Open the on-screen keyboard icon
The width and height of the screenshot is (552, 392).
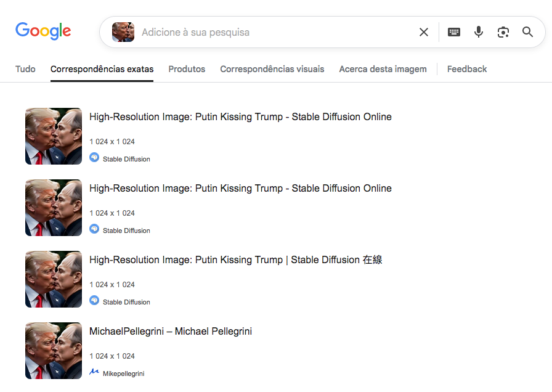(454, 32)
